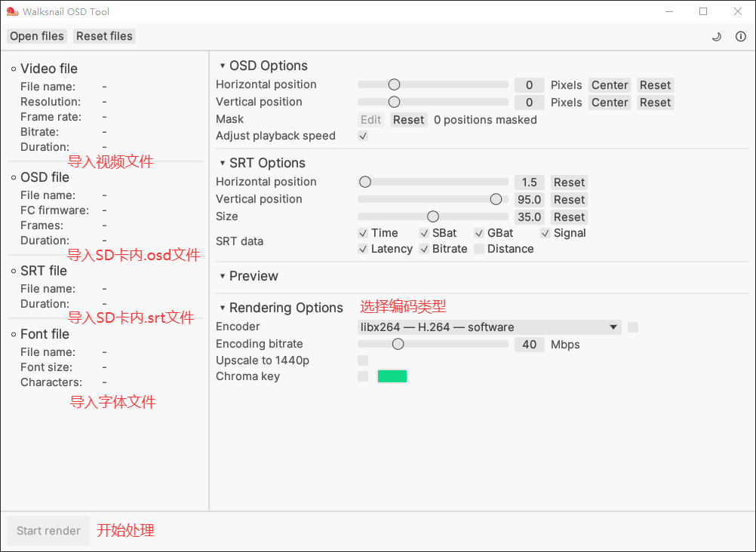Click the Walksnail snail app icon

[13, 11]
